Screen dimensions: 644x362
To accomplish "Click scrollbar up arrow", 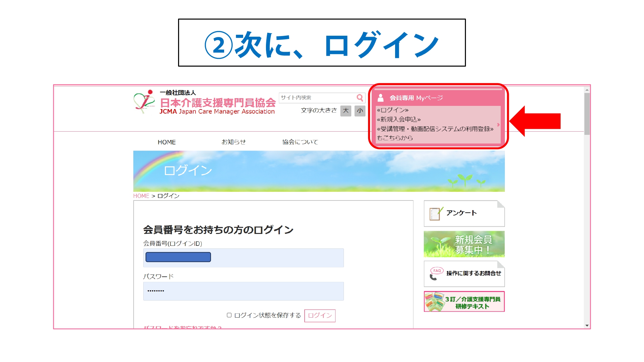I will click(x=587, y=90).
